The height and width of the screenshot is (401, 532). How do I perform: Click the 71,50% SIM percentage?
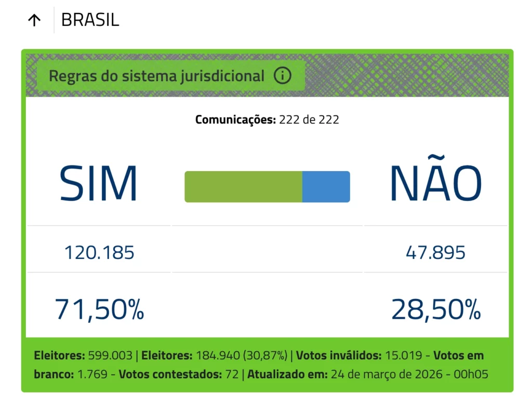point(99,309)
